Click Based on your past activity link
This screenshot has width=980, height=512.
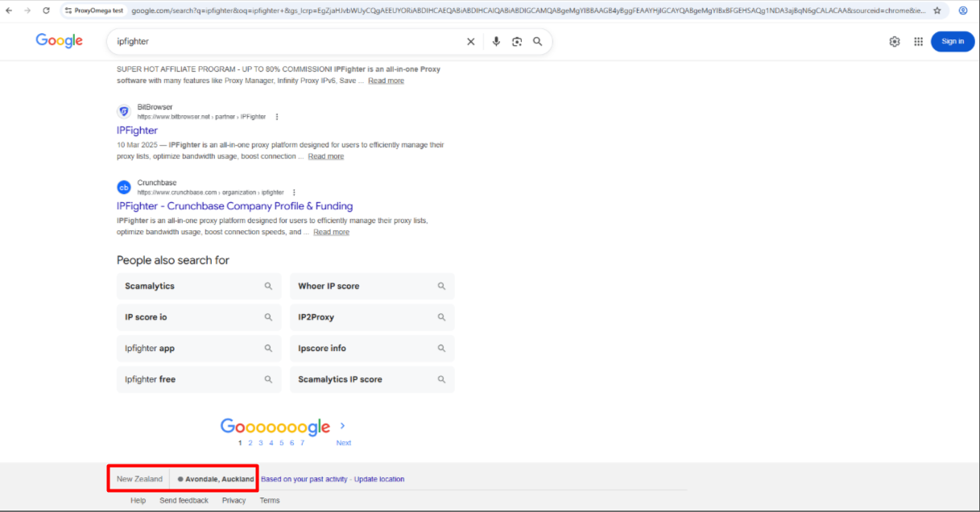tap(304, 479)
